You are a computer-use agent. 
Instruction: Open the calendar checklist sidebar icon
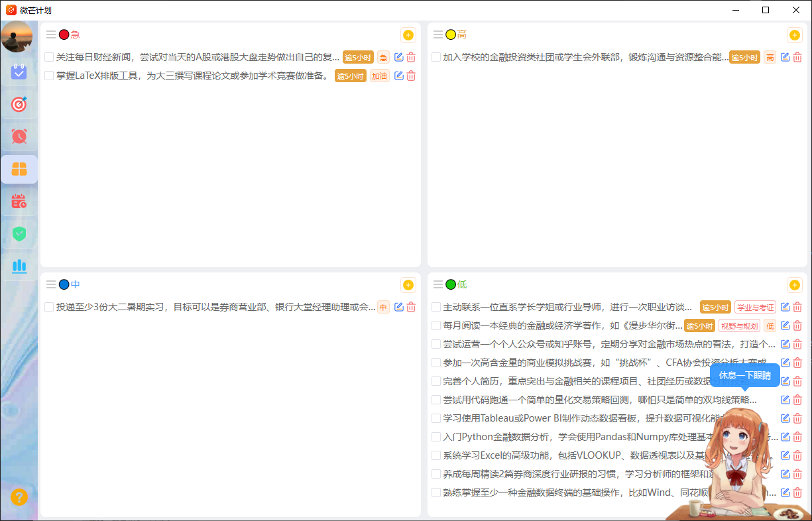pyautogui.click(x=19, y=72)
